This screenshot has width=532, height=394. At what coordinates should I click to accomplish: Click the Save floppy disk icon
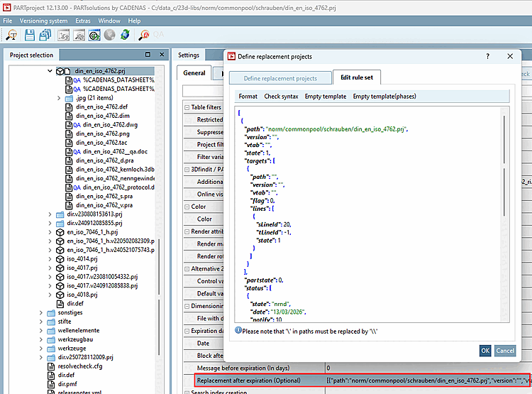(x=30, y=35)
